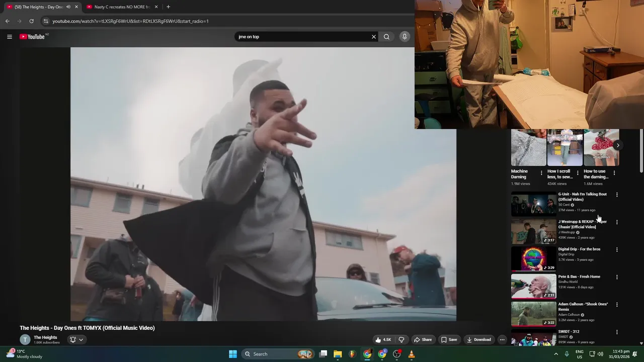
Task: Open options for G-Unit video
Action: (617, 195)
